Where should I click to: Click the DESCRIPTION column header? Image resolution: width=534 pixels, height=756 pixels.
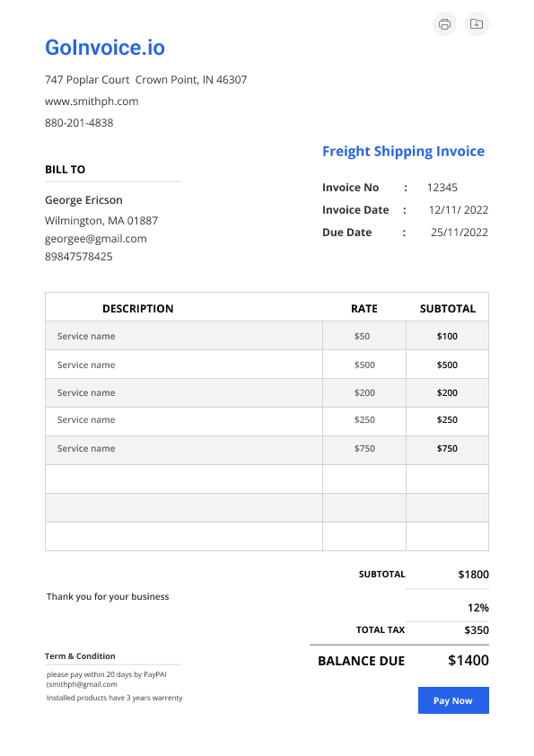pyautogui.click(x=138, y=309)
